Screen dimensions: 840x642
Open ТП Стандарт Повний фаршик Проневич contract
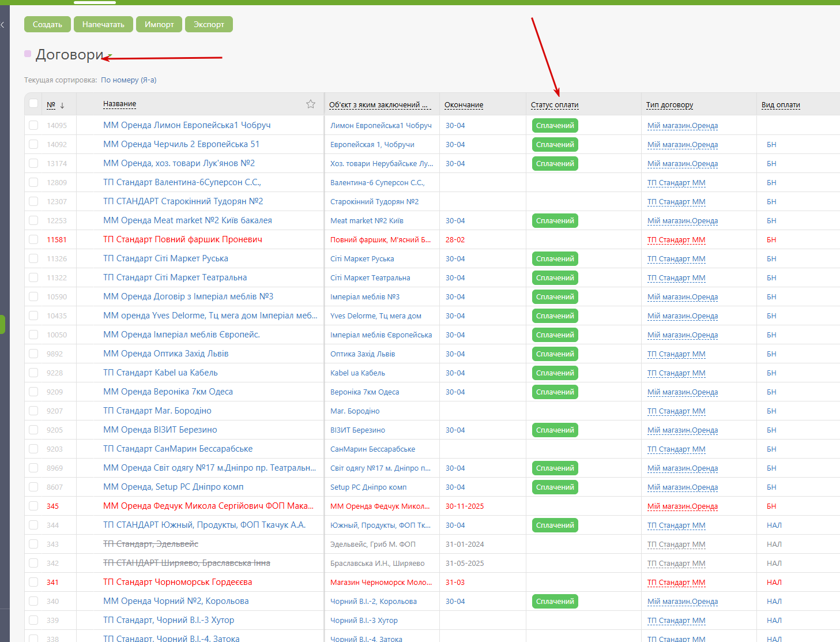pyautogui.click(x=183, y=239)
